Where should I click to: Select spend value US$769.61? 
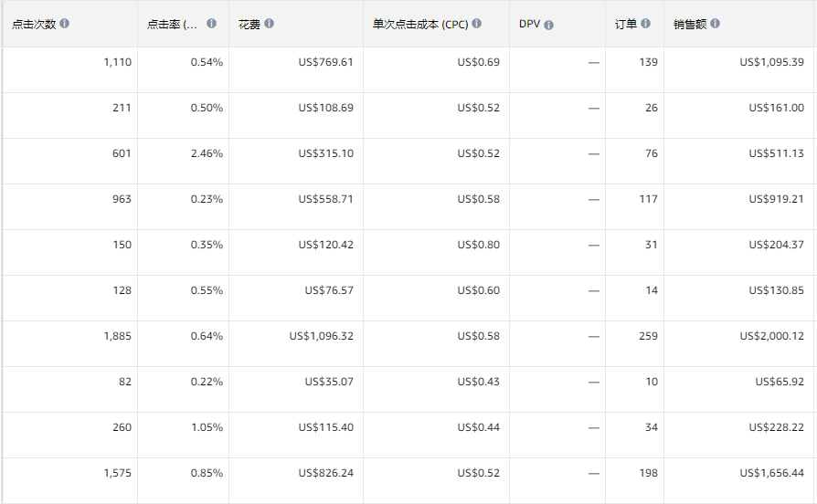(325, 62)
